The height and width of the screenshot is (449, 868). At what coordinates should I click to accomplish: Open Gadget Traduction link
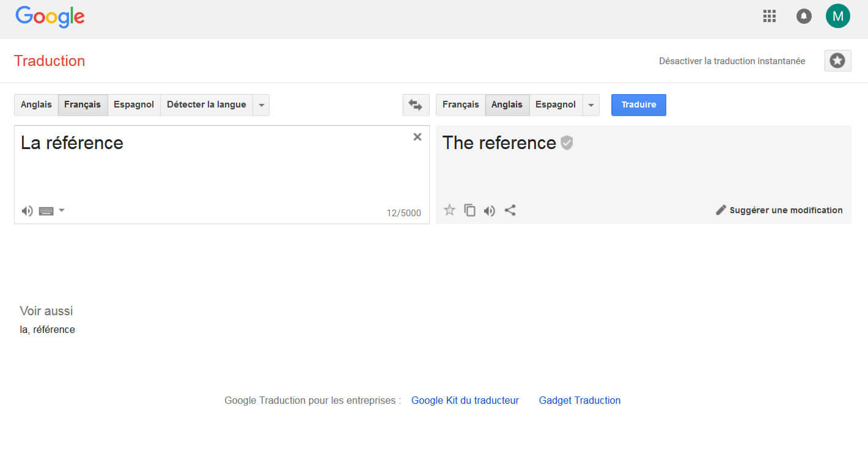[x=579, y=401]
